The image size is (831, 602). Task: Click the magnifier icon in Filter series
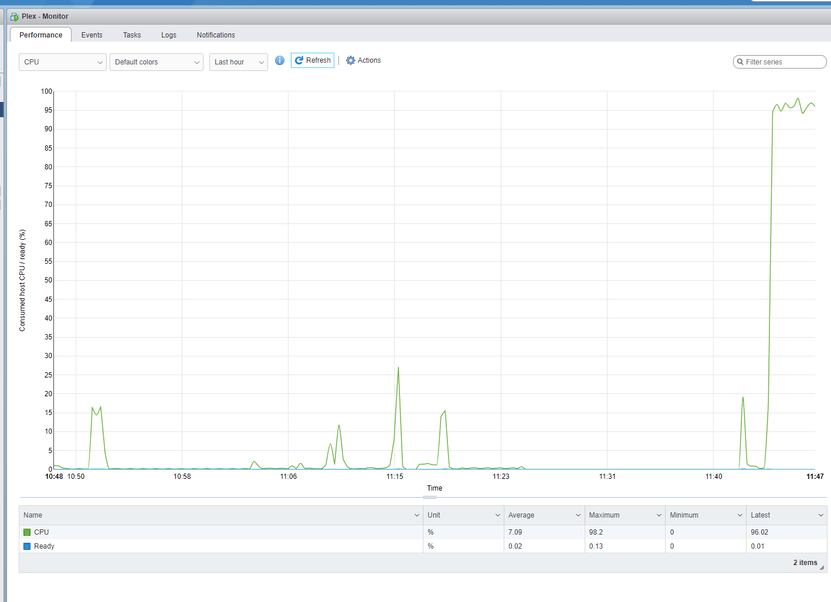click(740, 62)
